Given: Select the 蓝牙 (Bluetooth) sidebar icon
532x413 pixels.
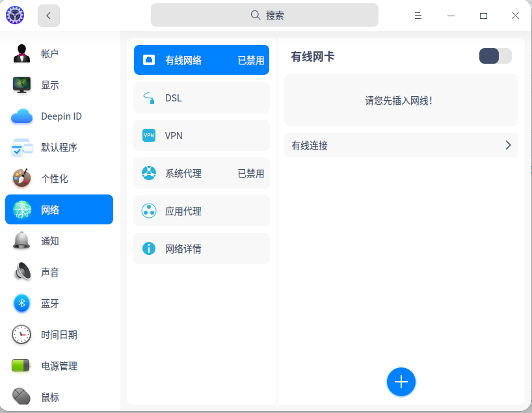Looking at the screenshot, I should [21, 303].
